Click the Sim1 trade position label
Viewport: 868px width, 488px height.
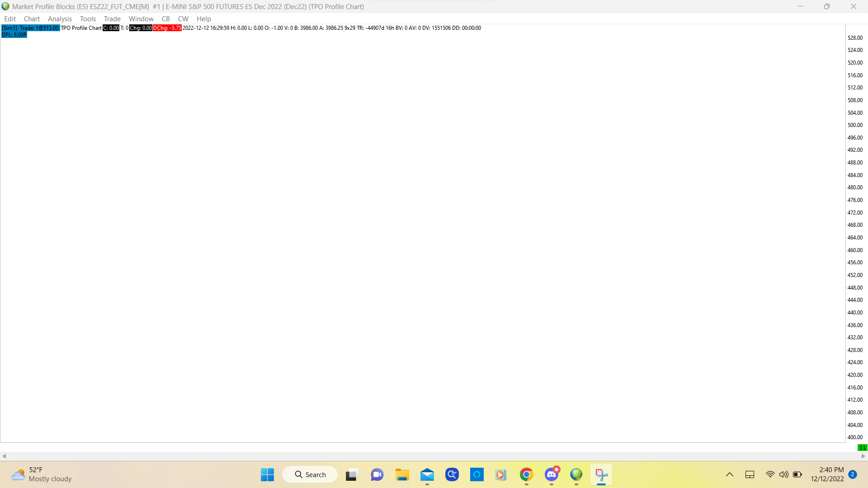30,28
